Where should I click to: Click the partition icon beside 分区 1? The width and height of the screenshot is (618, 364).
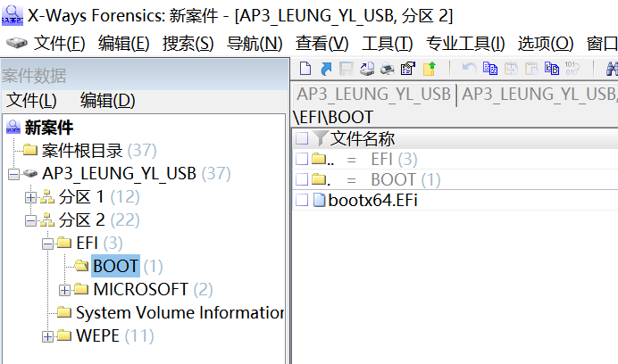click(47, 196)
